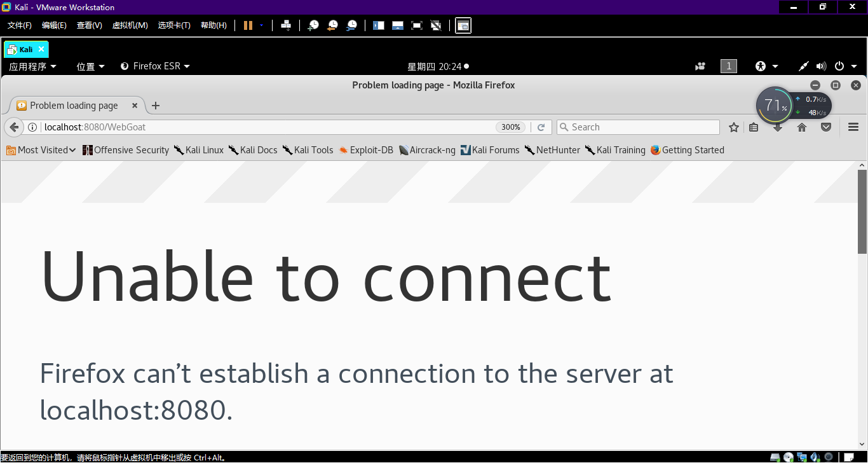Click the Firefox Search field
Viewport: 868px width, 463px height.
pyautogui.click(x=638, y=127)
